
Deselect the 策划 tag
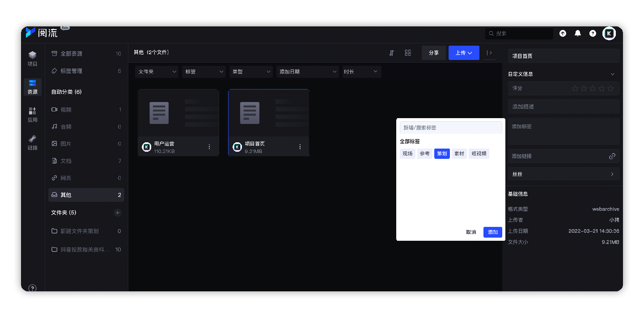coord(442,154)
